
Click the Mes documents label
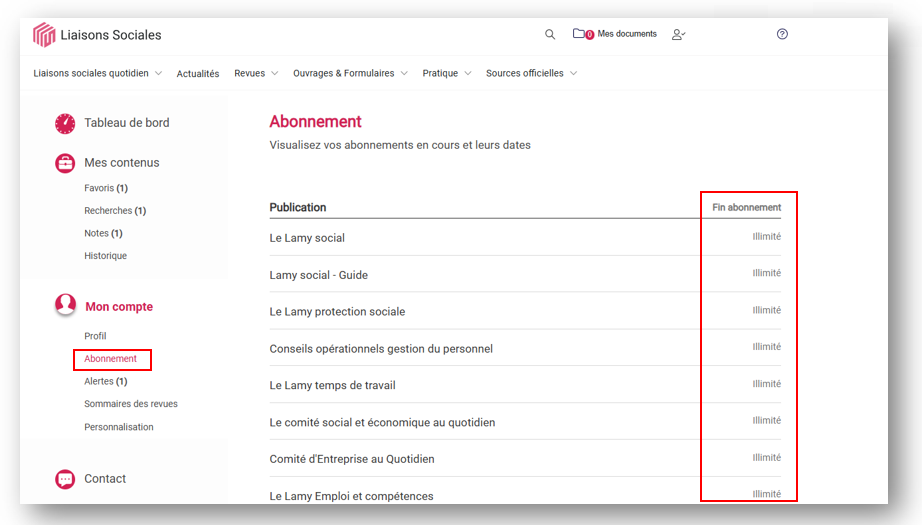pyautogui.click(x=627, y=34)
